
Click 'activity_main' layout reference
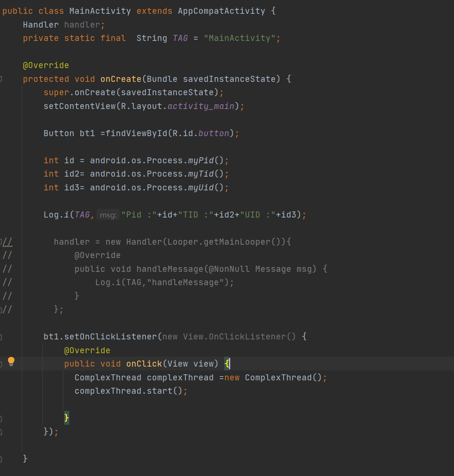click(201, 106)
